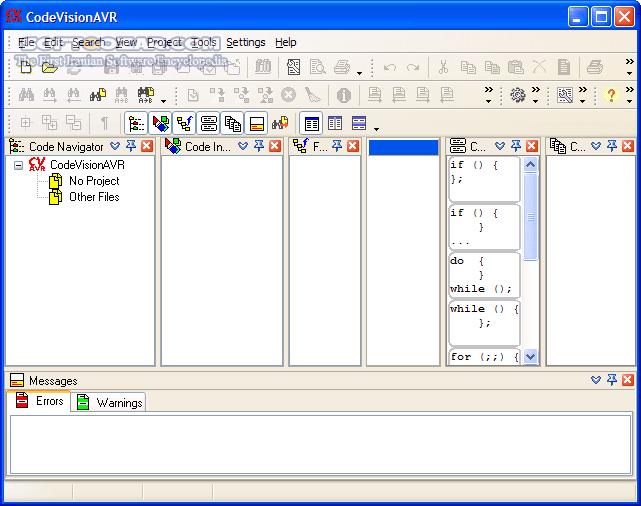Insert the do while code template
This screenshot has height=506, width=641.
[483, 275]
